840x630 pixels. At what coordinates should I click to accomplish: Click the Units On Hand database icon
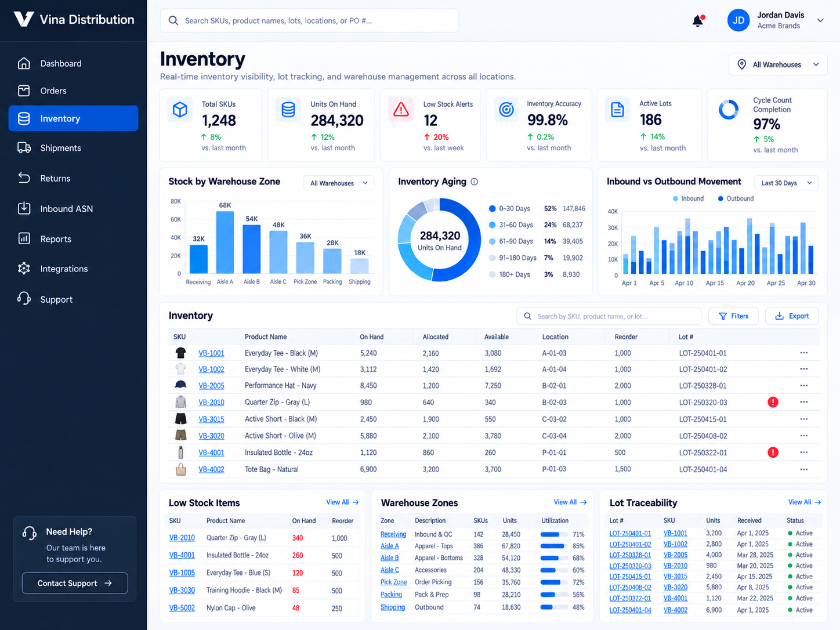coord(288,109)
